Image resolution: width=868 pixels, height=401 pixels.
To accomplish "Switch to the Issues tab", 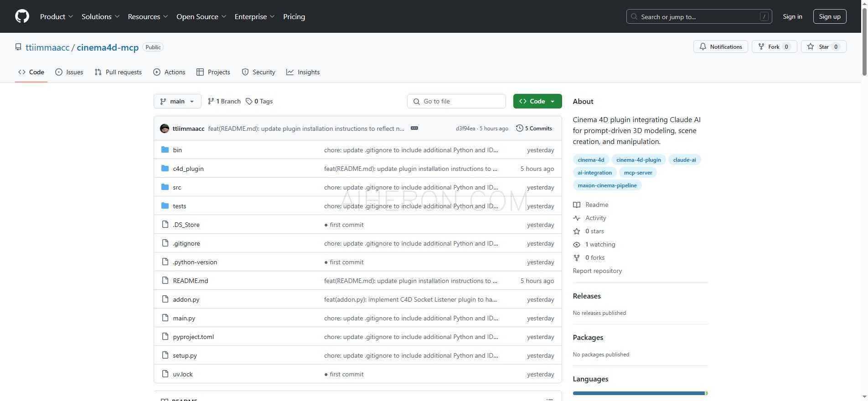I will (x=69, y=72).
